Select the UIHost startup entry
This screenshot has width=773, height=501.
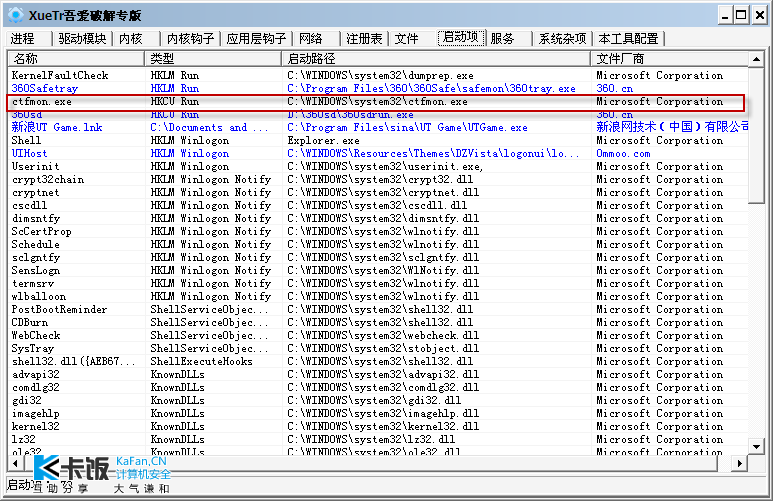coord(378,153)
